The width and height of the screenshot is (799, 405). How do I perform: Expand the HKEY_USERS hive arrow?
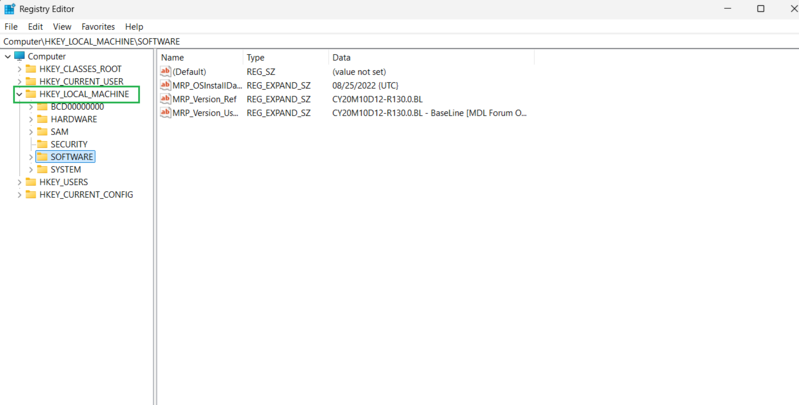(19, 182)
